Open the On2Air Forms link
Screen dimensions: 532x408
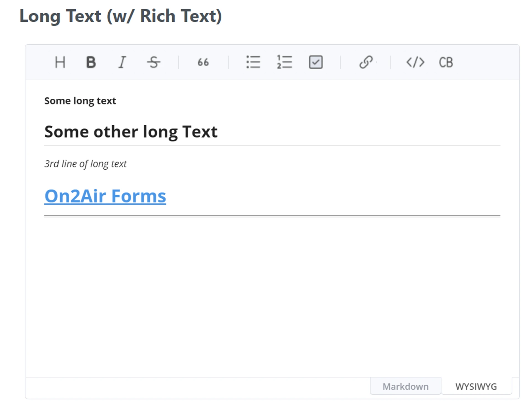pyautogui.click(x=105, y=196)
